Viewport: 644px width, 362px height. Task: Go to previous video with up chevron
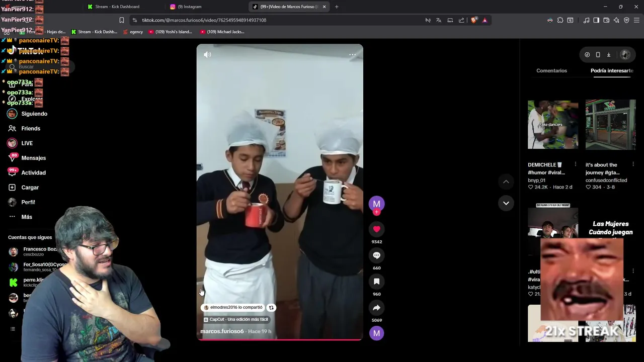tap(506, 182)
